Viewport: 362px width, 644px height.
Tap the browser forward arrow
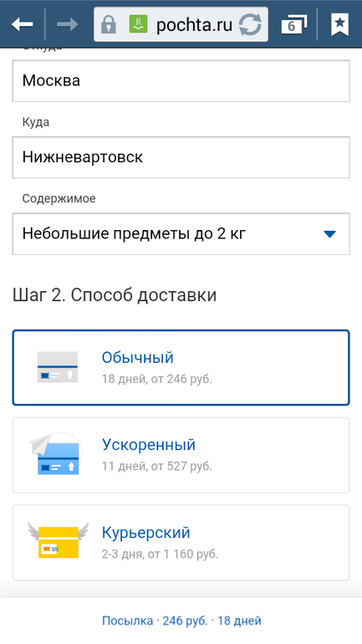pyautogui.click(x=68, y=24)
